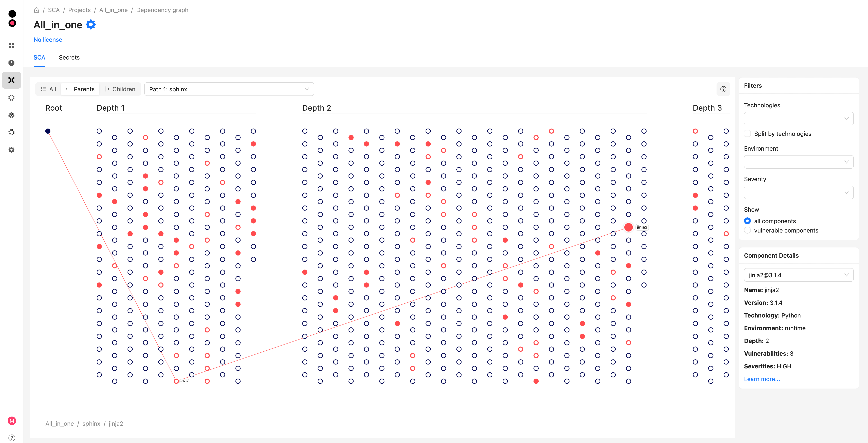Expand the Path 1: sphinx dropdown

(x=229, y=89)
